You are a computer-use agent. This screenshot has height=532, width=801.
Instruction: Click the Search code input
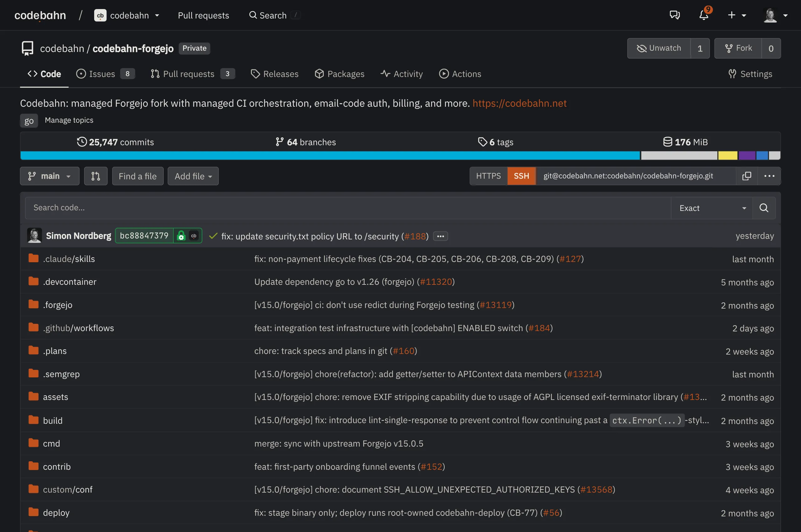pos(348,208)
